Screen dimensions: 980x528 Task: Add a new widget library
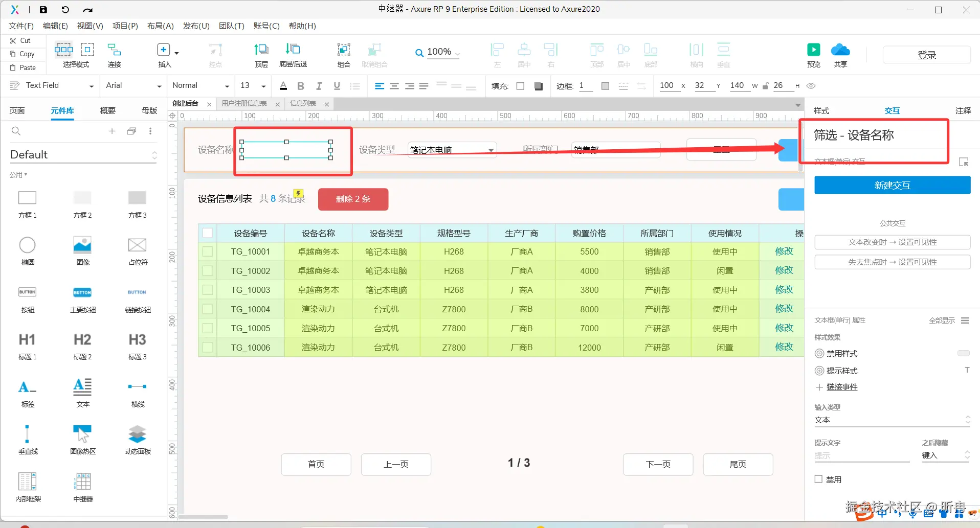(x=112, y=131)
